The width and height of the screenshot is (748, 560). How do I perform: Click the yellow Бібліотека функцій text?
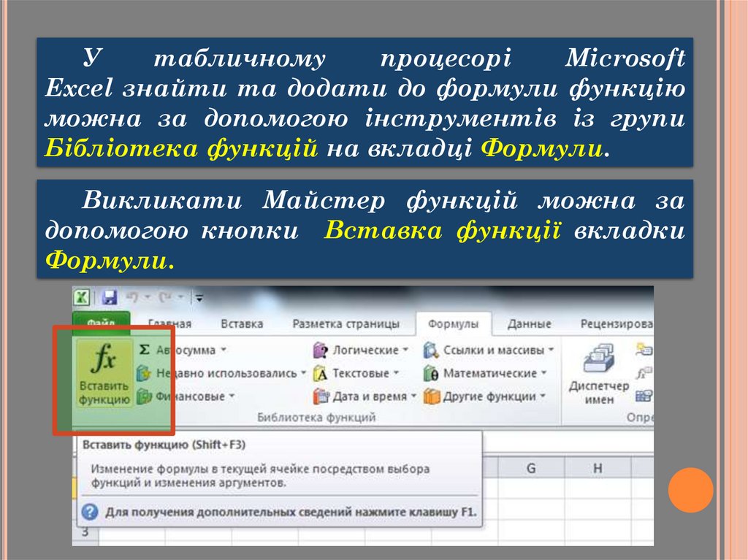[181, 148]
